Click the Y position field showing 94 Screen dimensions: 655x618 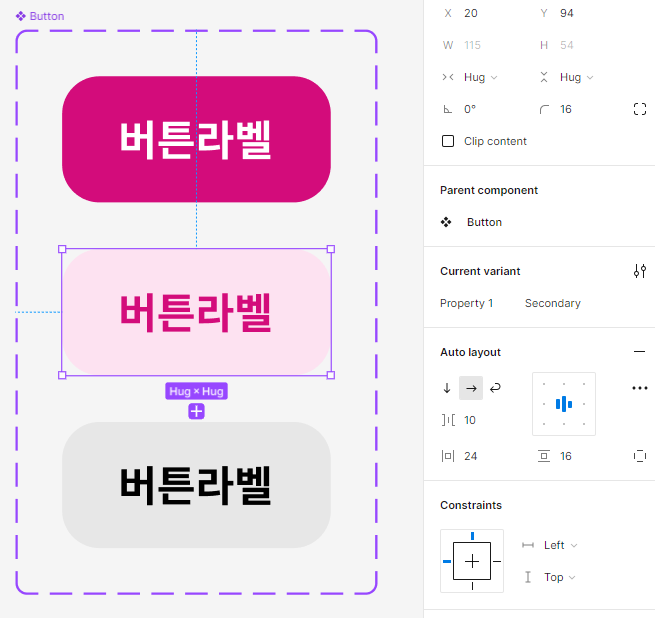point(566,13)
